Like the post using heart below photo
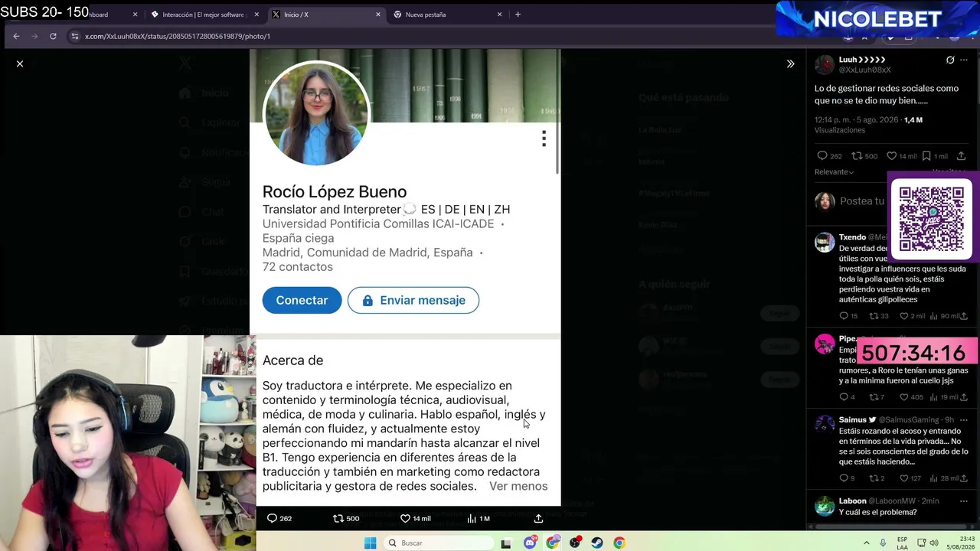The width and height of the screenshot is (980, 551). point(405,518)
